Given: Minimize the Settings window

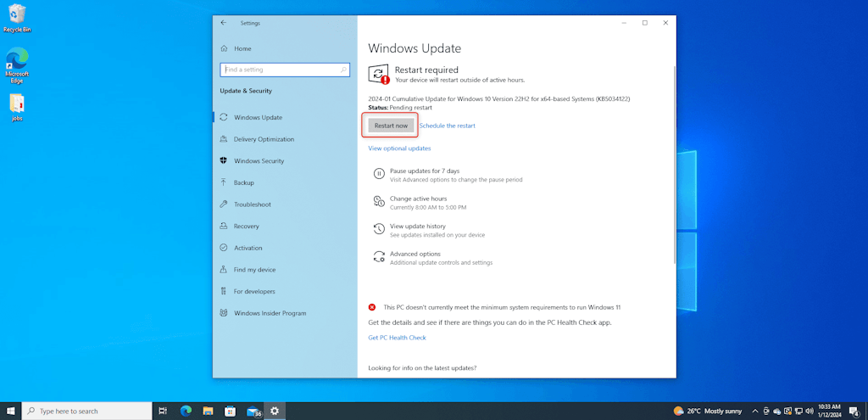Looking at the screenshot, I should click(624, 23).
